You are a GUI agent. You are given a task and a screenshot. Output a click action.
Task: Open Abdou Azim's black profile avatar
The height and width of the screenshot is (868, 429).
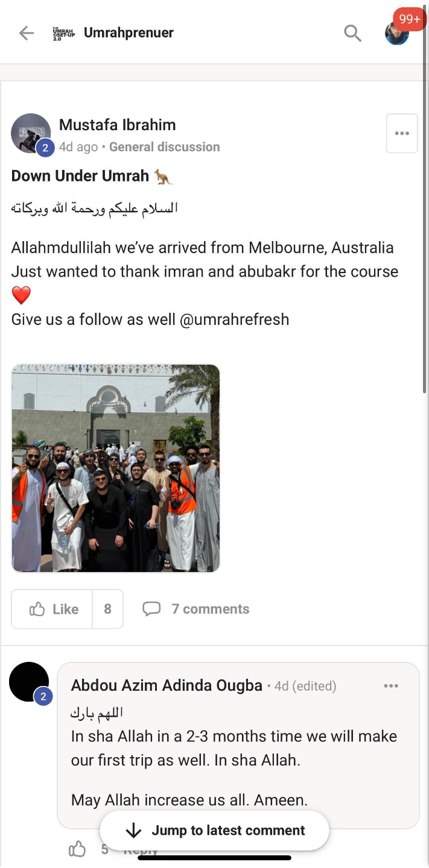tap(29, 682)
